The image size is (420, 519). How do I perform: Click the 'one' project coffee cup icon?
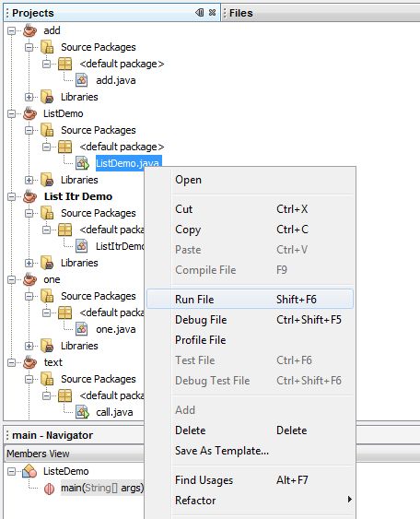click(29, 279)
